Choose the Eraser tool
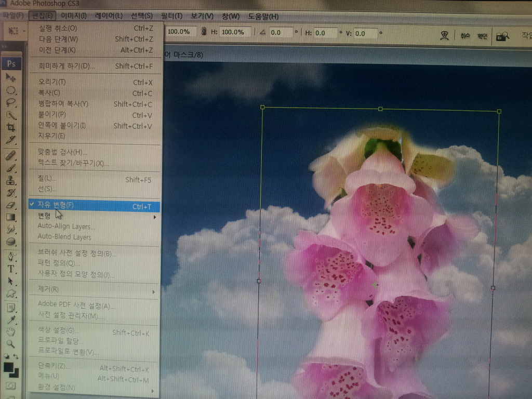Image resolution: width=532 pixels, height=399 pixels. (11, 205)
